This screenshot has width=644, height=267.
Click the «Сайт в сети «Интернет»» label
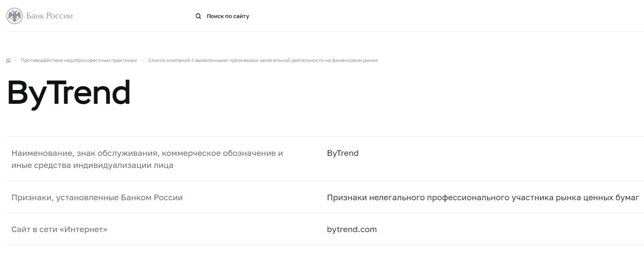coord(59,230)
